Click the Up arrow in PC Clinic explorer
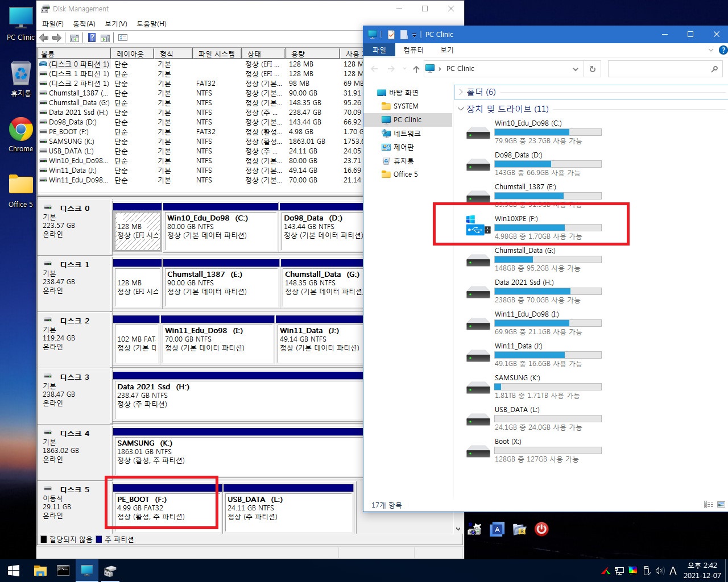The width and height of the screenshot is (728, 582). (416, 69)
